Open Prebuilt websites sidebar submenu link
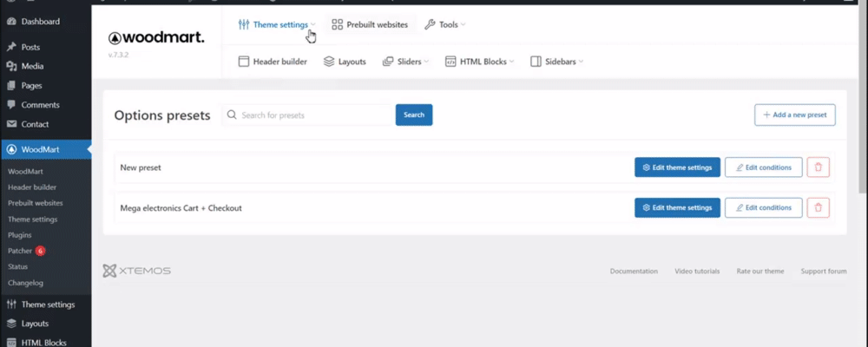This screenshot has width=868, height=347. (x=36, y=203)
